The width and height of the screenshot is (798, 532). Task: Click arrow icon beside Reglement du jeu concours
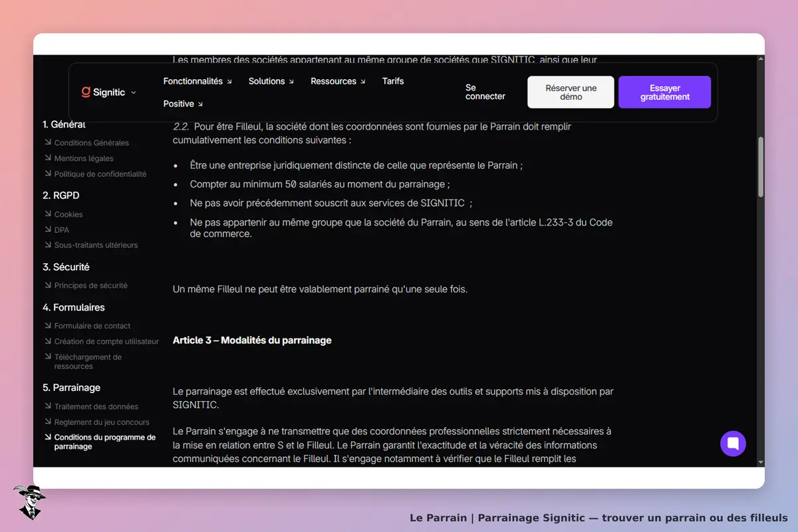coord(48,422)
